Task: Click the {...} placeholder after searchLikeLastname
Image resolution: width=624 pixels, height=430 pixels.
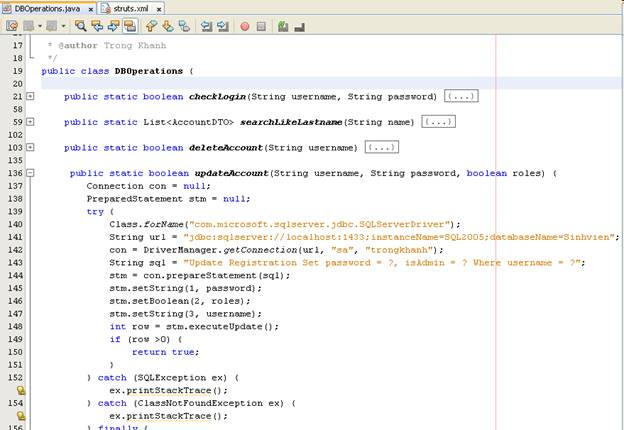Action: pyautogui.click(x=439, y=122)
